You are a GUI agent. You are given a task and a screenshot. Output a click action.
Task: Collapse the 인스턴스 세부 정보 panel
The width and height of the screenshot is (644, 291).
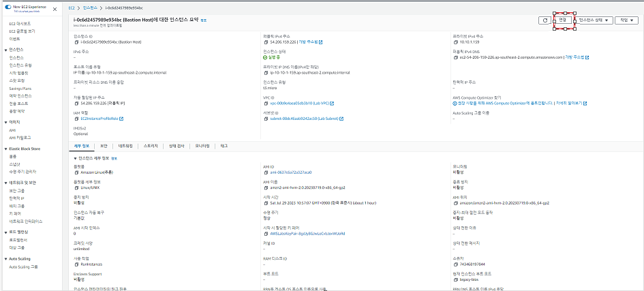tap(75, 158)
